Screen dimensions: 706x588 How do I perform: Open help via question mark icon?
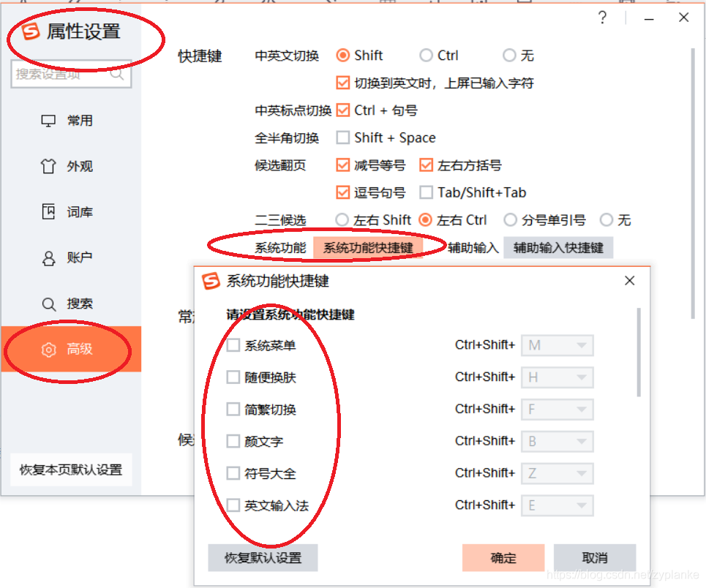coord(602,18)
